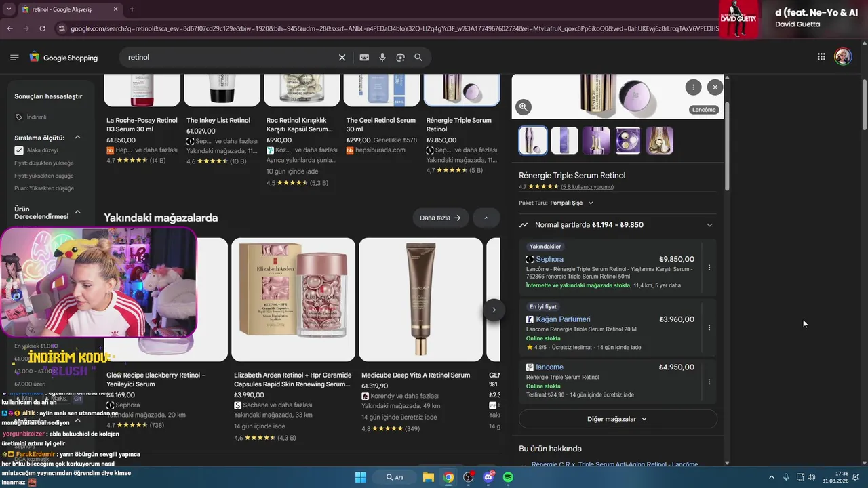Open more options for Kağan Parfümeri offer
The width and height of the screenshot is (868, 488).
(x=709, y=327)
